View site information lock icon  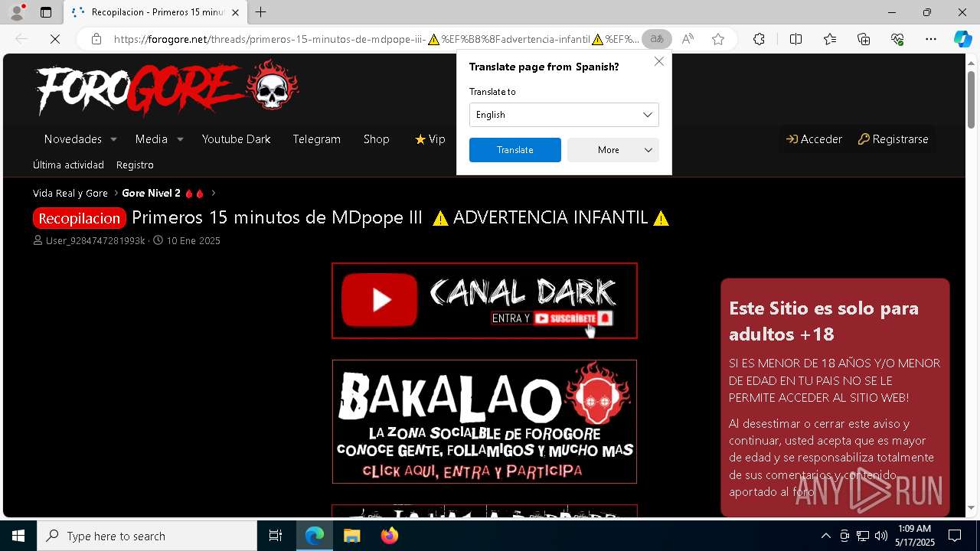[x=96, y=39]
